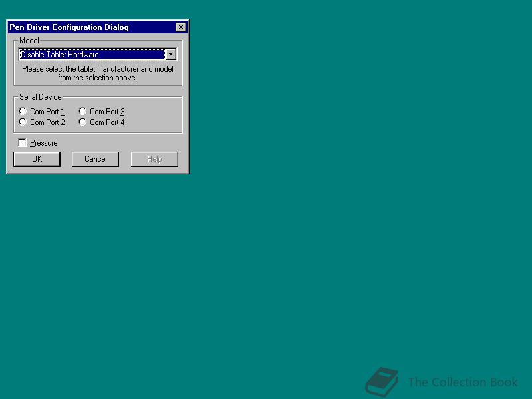Open the Model dropdown arrow
Image resolution: width=532 pixels, height=399 pixels.
[170, 55]
